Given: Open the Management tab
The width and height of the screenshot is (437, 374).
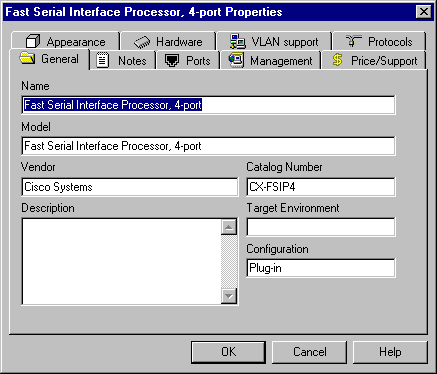Looking at the screenshot, I should coord(271,61).
